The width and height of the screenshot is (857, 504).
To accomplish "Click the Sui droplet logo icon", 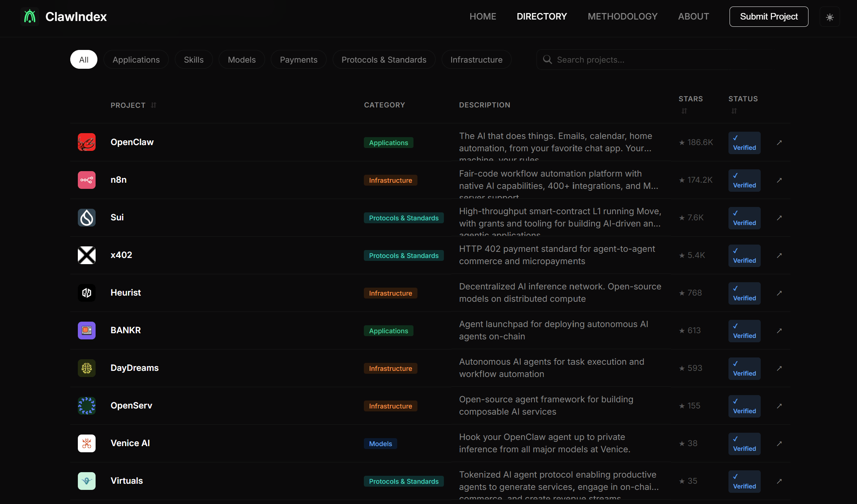I will (x=87, y=217).
